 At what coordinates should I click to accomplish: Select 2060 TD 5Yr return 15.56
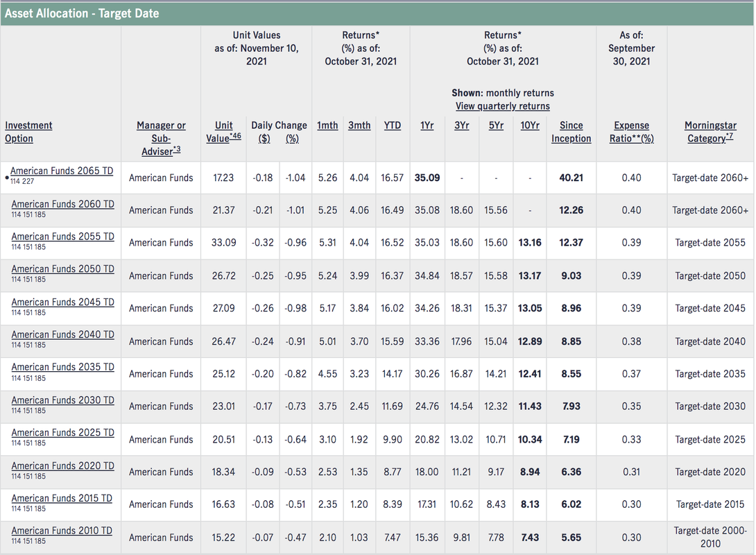point(496,210)
